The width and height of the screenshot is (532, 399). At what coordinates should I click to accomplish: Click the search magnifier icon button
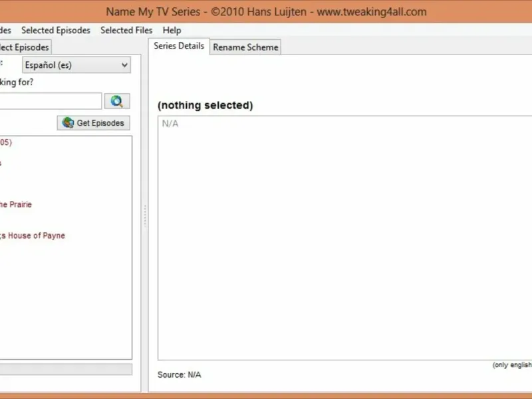click(117, 101)
